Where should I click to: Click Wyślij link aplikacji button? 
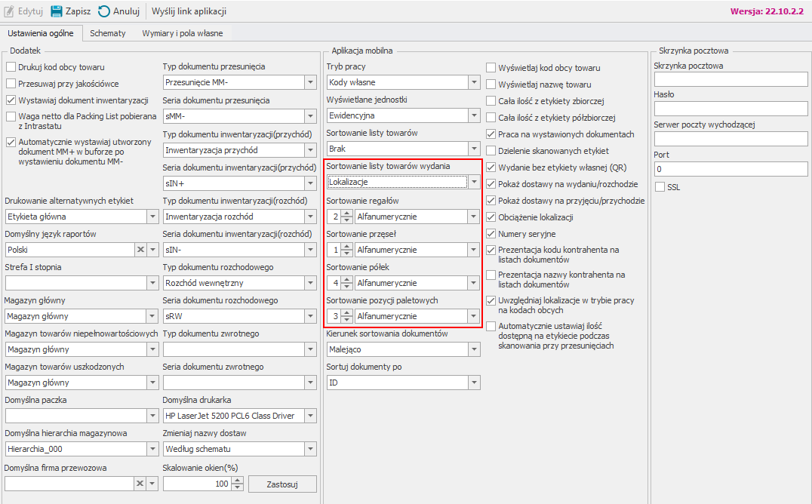(189, 11)
